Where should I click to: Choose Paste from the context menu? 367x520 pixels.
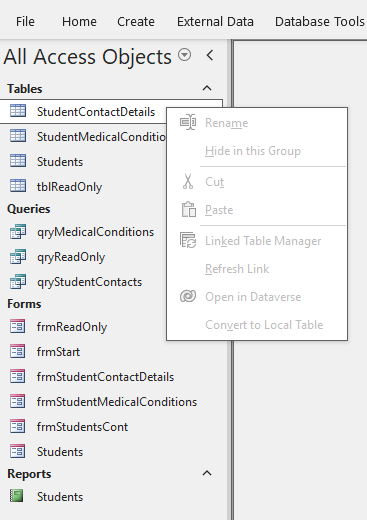coord(257,210)
